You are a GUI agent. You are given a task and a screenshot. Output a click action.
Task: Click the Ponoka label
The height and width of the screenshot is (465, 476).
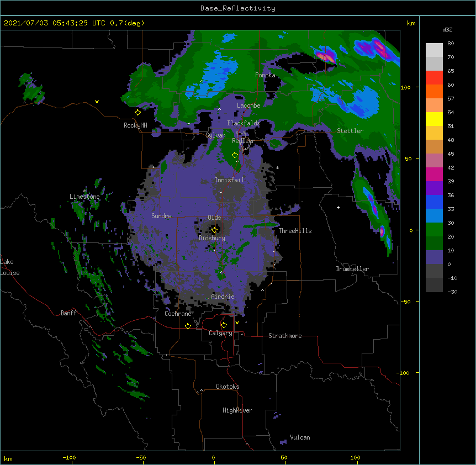[265, 75]
